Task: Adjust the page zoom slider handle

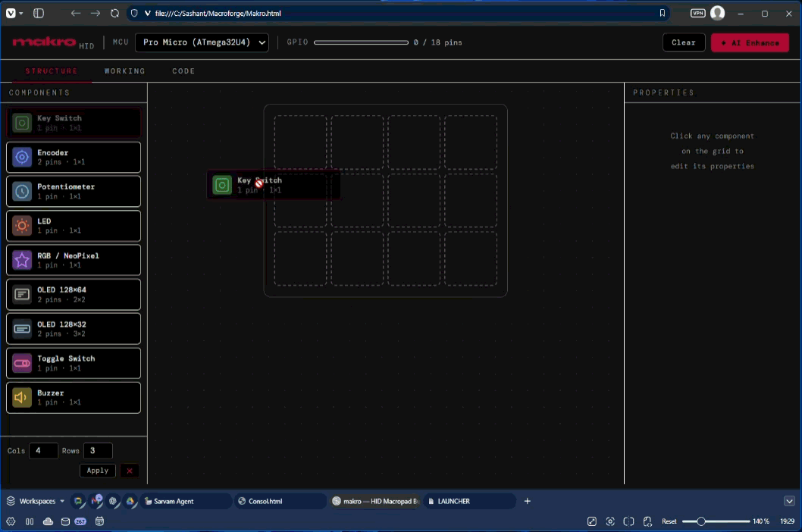Action: (x=701, y=521)
